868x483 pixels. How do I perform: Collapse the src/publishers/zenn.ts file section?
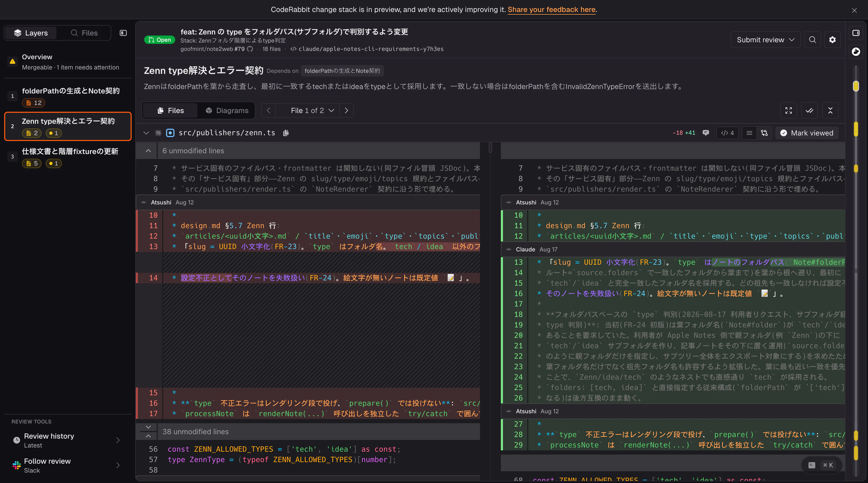click(x=146, y=133)
